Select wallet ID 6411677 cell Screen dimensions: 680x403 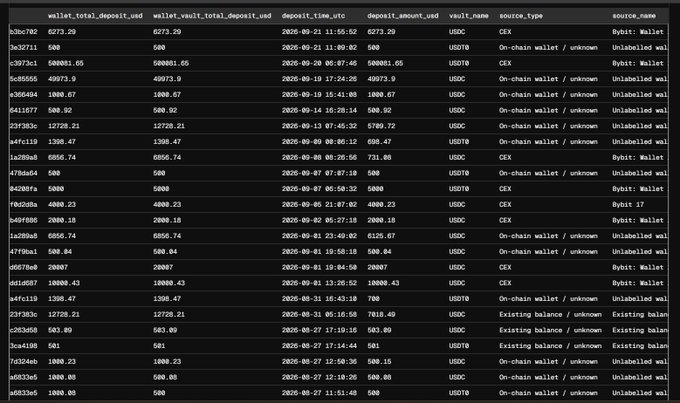(x=23, y=110)
